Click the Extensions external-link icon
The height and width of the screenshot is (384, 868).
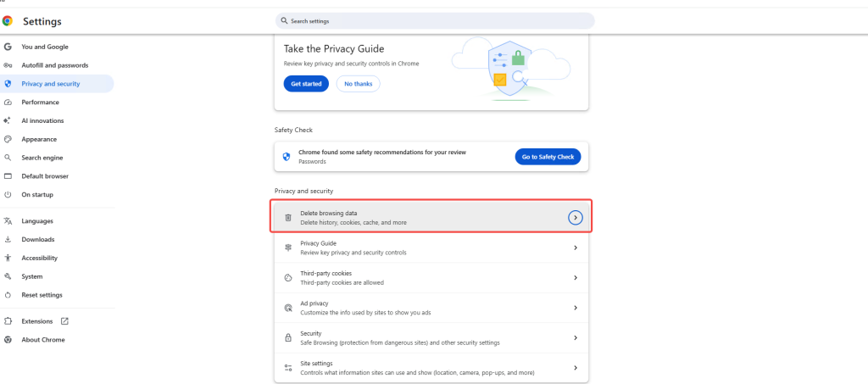tap(64, 321)
